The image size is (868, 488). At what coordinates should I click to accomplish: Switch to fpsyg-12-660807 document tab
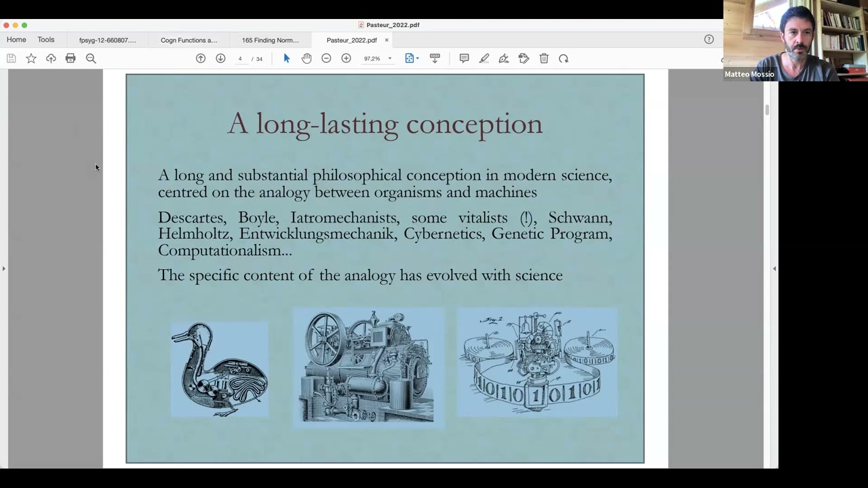coord(107,40)
